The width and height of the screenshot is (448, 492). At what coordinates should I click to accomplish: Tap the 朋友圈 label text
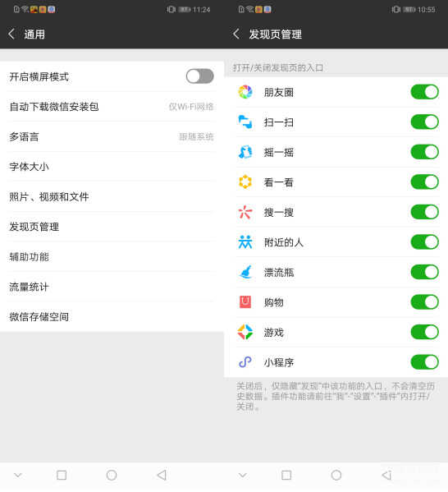279,92
